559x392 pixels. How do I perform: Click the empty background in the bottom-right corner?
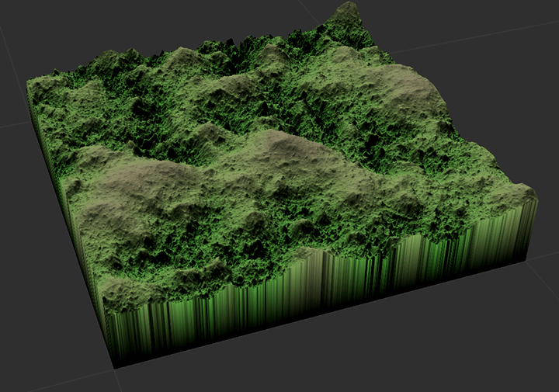[497, 349]
